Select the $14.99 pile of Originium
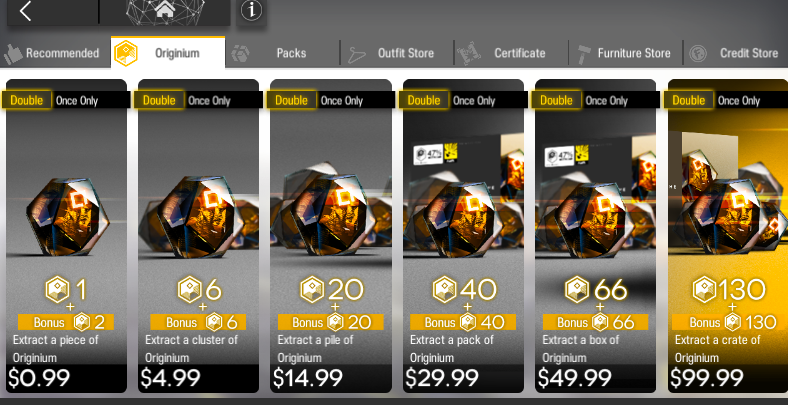Image resolution: width=788 pixels, height=405 pixels. [x=331, y=236]
